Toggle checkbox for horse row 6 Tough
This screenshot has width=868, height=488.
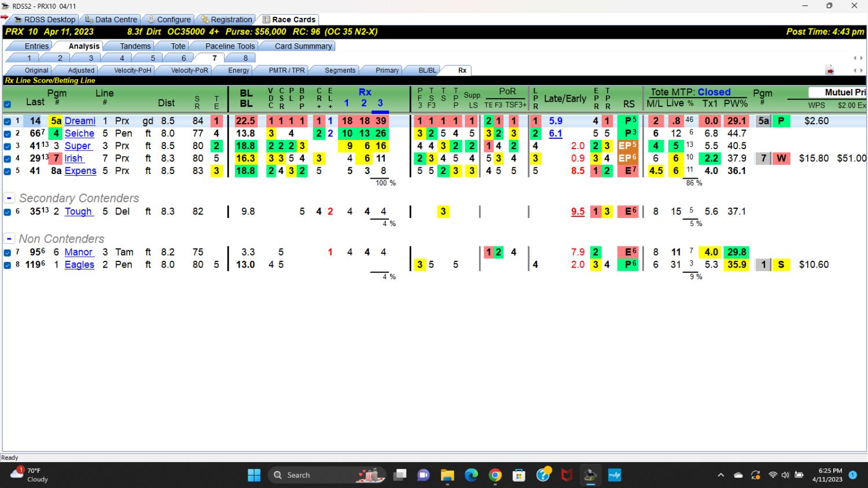[x=8, y=212]
